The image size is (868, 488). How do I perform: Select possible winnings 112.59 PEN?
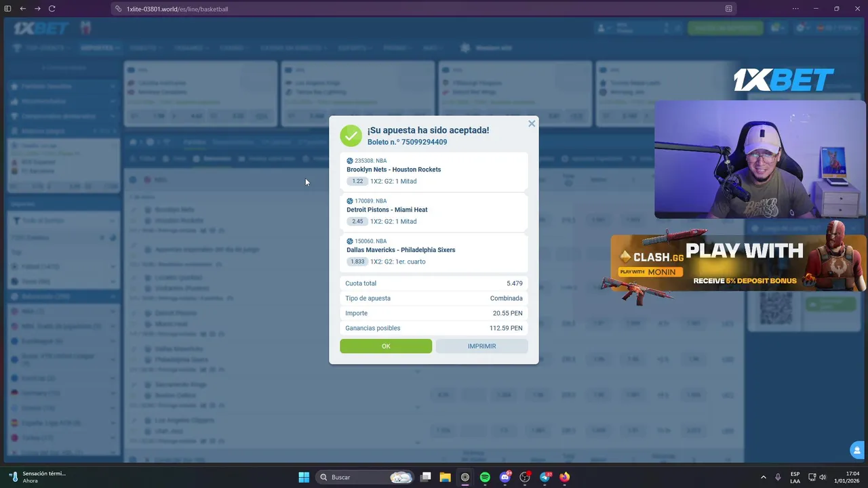click(506, 328)
